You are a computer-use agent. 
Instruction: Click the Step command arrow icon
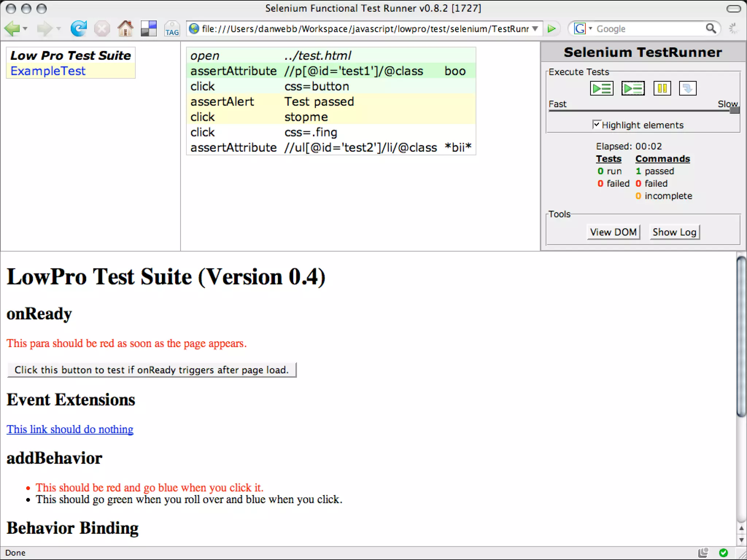coord(688,88)
